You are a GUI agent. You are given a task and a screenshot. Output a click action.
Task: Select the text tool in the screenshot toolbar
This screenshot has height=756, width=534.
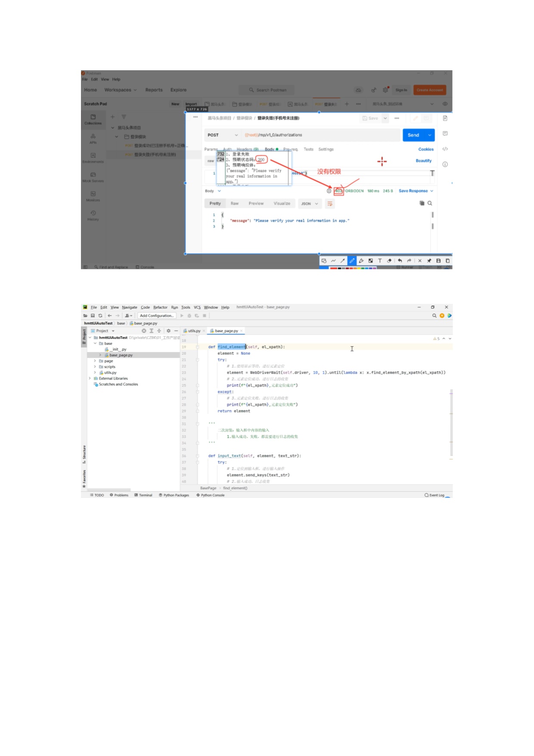pyautogui.click(x=380, y=261)
